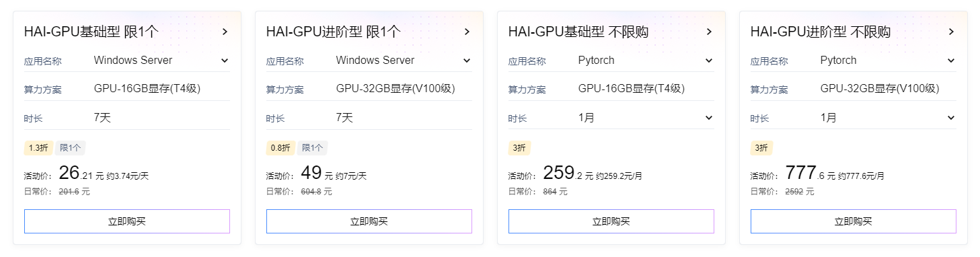Click the 26.21 元 promotional price
The image size is (980, 257).
81,174
